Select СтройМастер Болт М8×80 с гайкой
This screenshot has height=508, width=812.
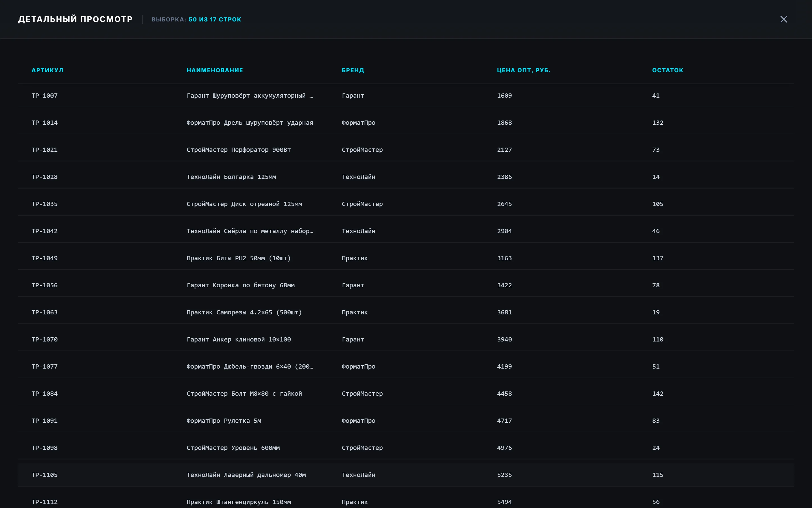(x=244, y=394)
